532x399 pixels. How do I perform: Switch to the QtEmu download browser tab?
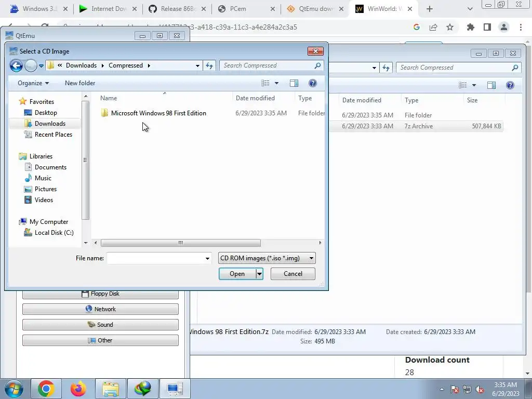pyautogui.click(x=315, y=9)
